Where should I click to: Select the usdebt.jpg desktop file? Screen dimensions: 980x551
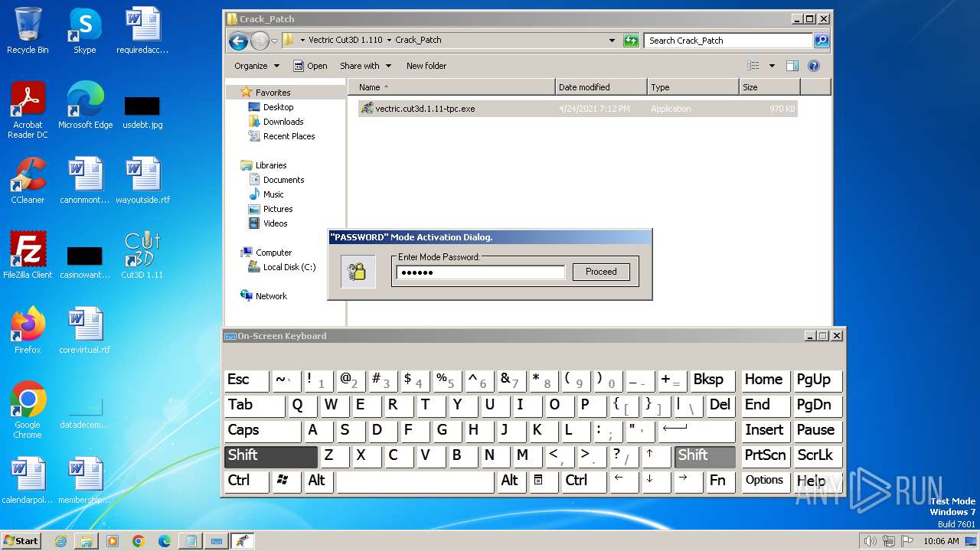[142, 112]
